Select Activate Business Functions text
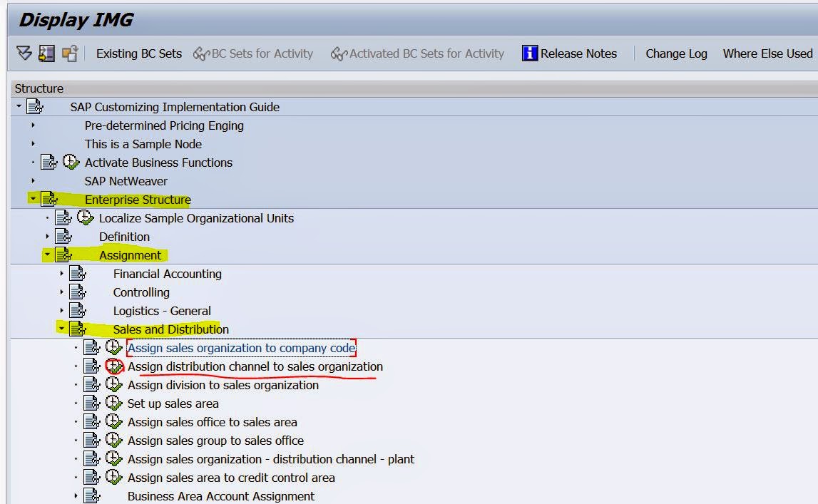 point(158,163)
